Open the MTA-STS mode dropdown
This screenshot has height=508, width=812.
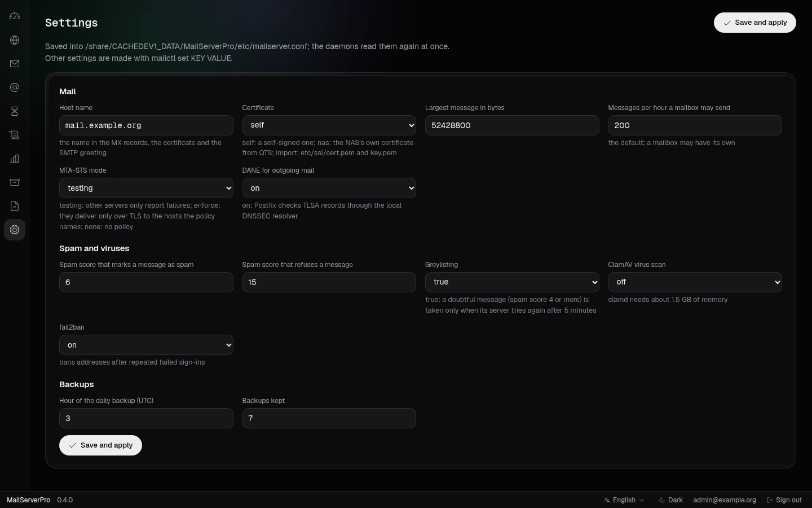point(146,188)
